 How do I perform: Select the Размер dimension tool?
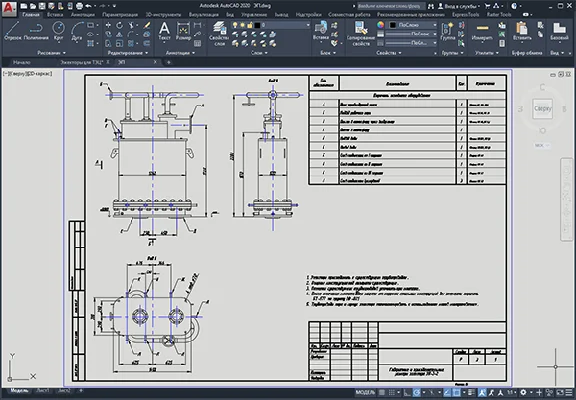(183, 31)
